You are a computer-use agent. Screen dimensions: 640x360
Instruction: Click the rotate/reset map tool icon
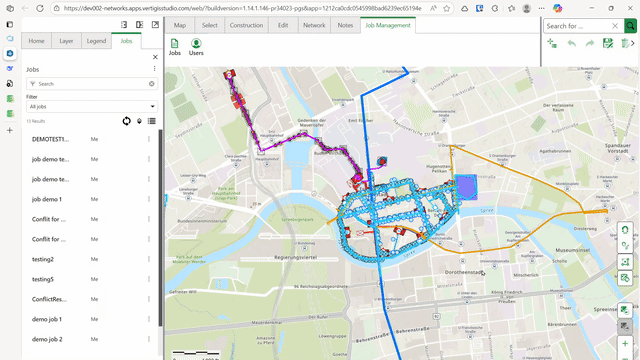[625, 230]
